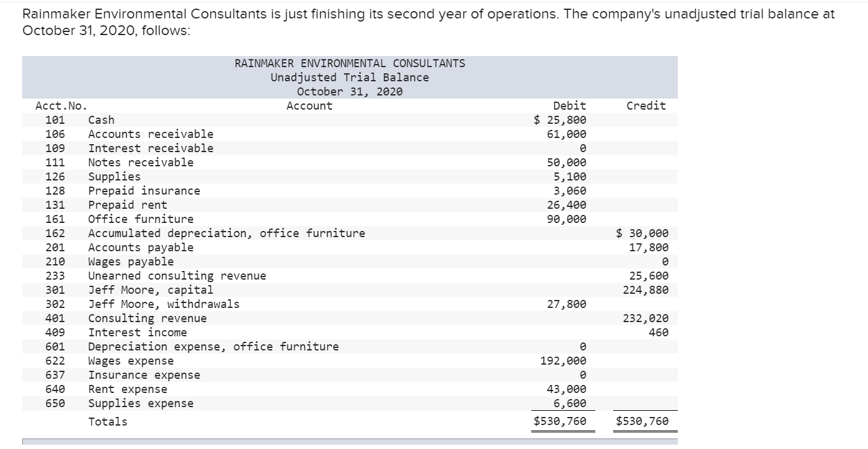The width and height of the screenshot is (868, 449).
Task: Select the 192,000 Wages expense debit
Action: (563, 360)
